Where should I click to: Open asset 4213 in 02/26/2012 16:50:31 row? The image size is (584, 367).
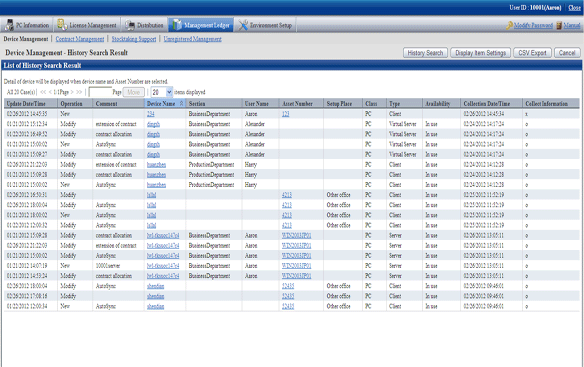coord(287,195)
